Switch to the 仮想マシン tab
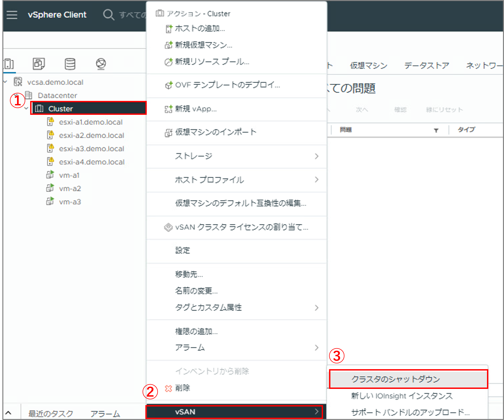Viewport: 504px width, 420px height. (369, 65)
